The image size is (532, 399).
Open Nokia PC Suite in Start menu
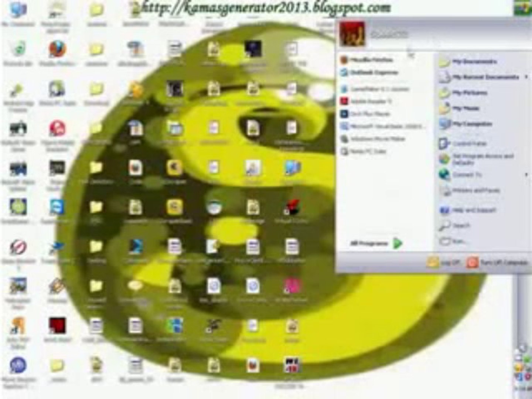363,151
